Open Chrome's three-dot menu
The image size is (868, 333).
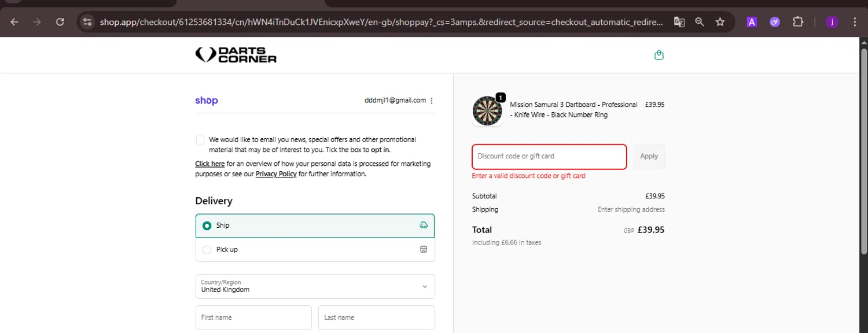[x=855, y=22]
